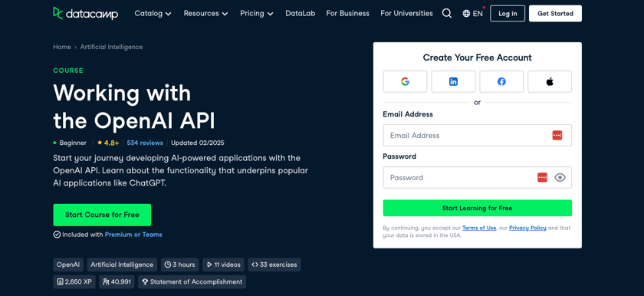
Task: Click the green COURSE label
Action: (x=68, y=71)
